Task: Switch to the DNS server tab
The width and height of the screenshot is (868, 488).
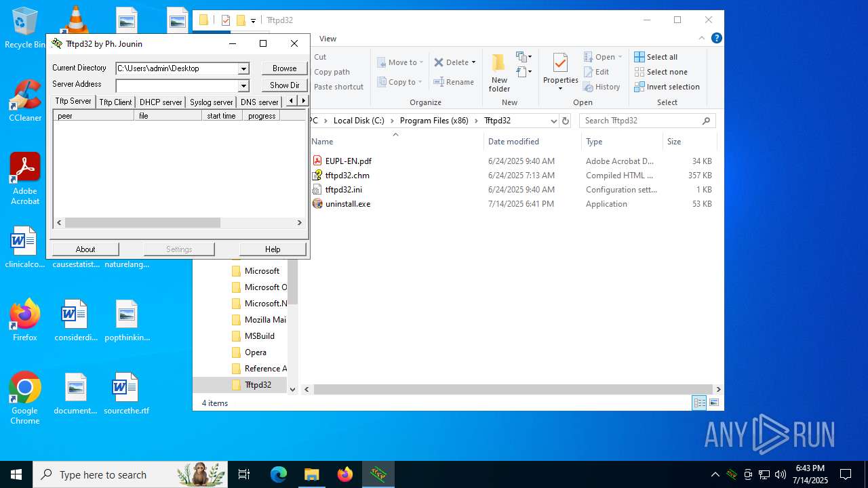Action: [x=259, y=102]
